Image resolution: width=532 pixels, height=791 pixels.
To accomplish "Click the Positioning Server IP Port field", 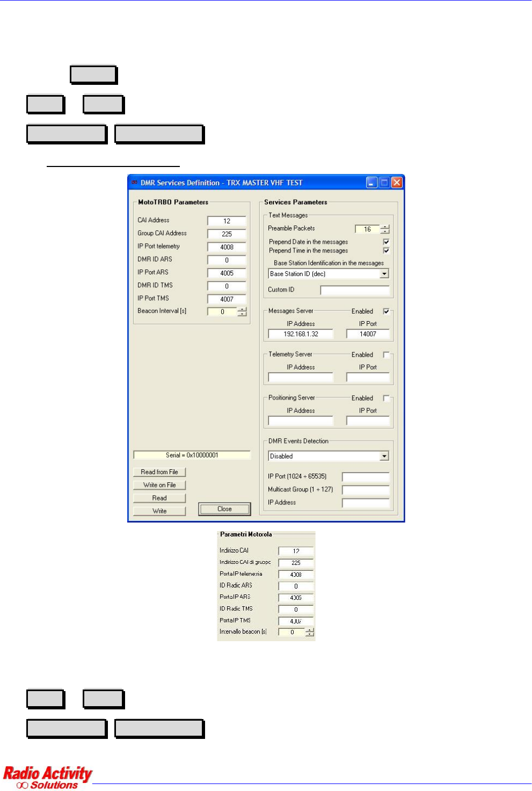I will pyautogui.click(x=368, y=421).
